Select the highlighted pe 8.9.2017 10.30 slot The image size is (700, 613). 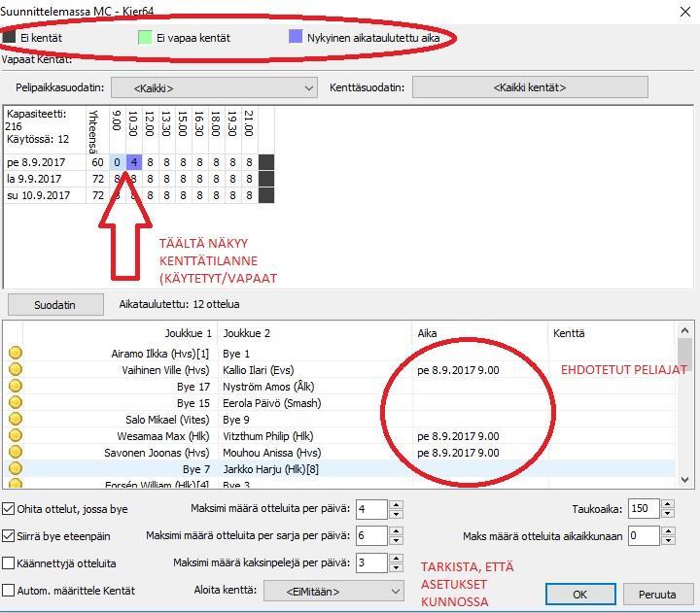click(134, 162)
